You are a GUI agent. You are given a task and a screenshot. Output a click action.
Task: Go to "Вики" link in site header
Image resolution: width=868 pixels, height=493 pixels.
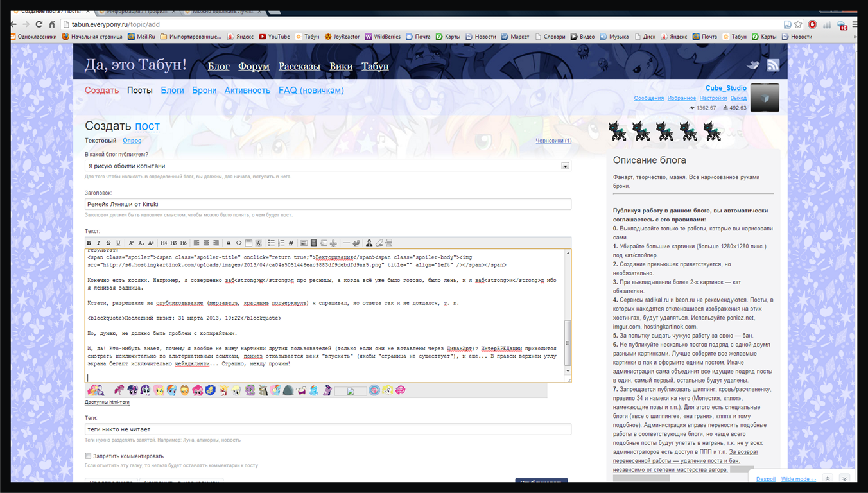point(341,66)
